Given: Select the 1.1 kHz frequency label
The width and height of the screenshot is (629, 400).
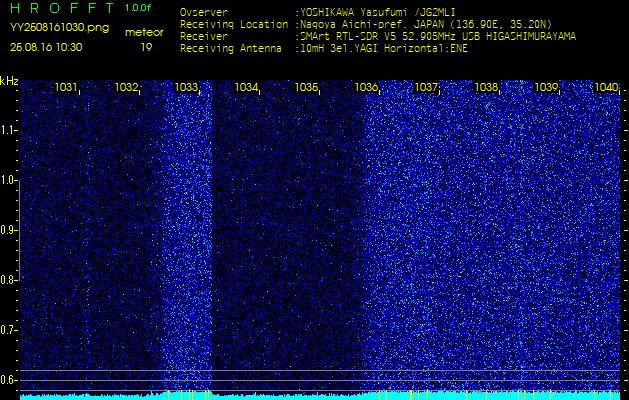Looking at the screenshot, I should pos(8,130).
